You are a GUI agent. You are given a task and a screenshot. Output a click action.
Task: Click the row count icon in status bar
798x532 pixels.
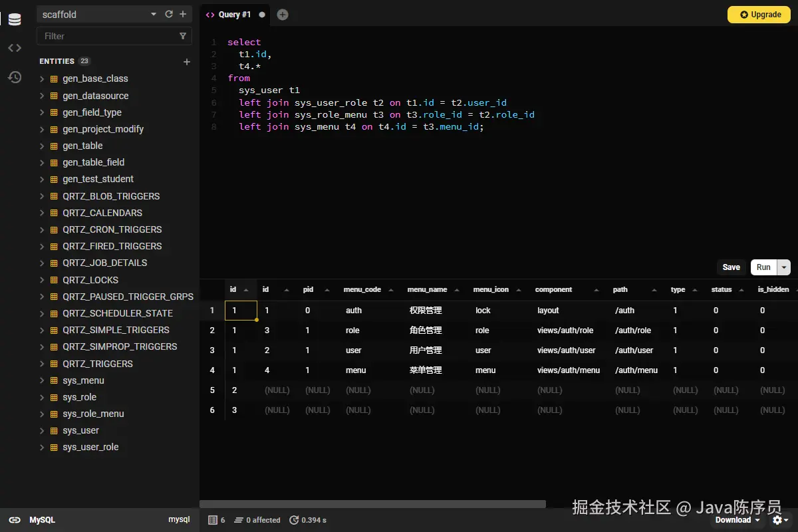[213, 520]
